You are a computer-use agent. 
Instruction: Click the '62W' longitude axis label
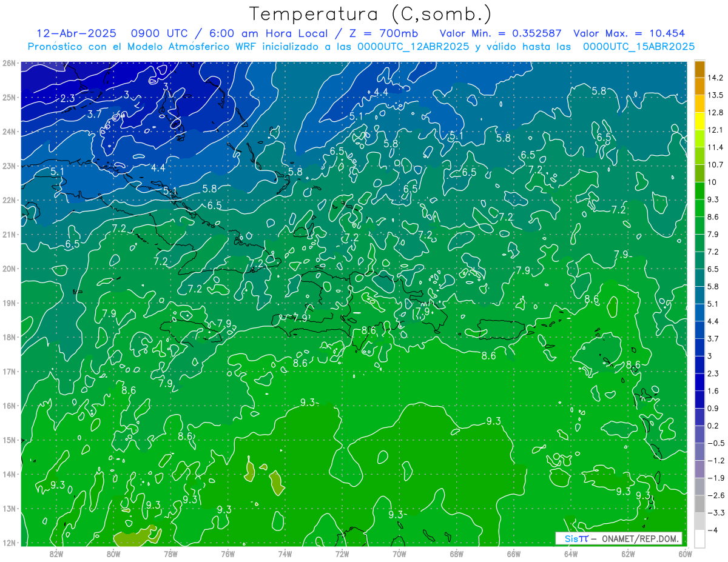[x=629, y=553]
